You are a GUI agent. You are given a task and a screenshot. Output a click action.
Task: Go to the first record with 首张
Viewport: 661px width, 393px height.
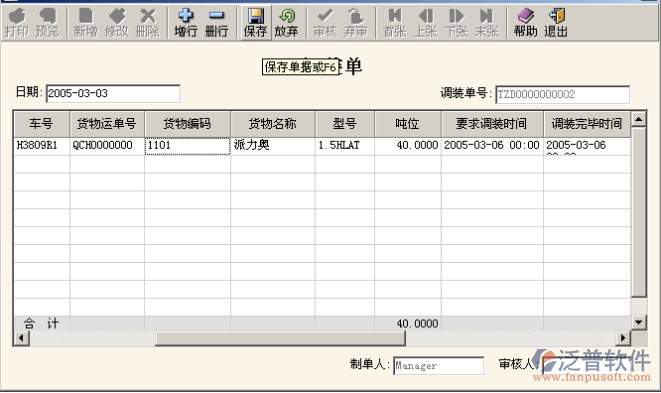[x=395, y=23]
